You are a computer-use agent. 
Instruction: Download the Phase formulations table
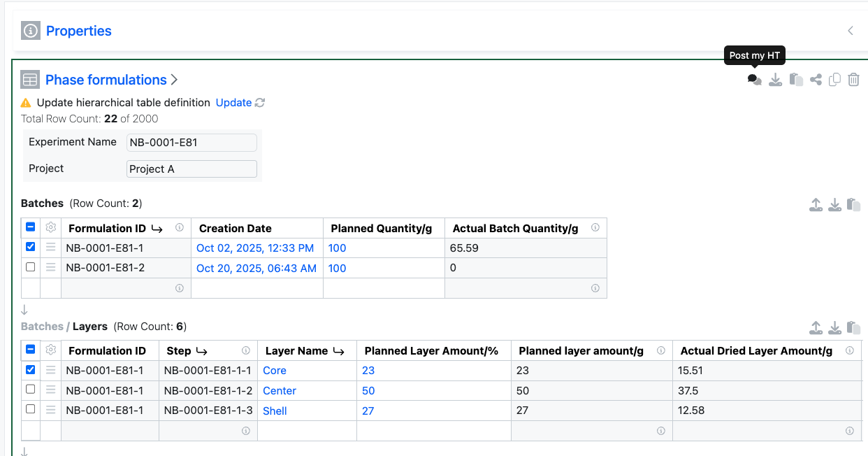click(x=775, y=80)
